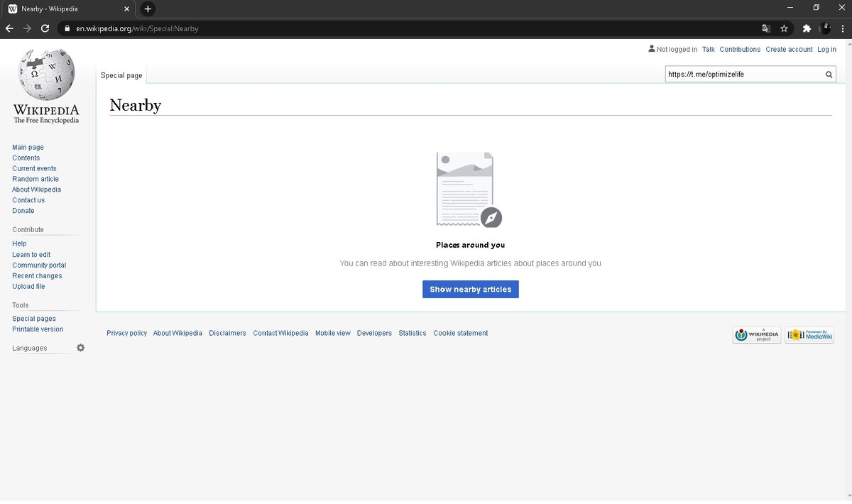Open Community portal link

point(39,265)
